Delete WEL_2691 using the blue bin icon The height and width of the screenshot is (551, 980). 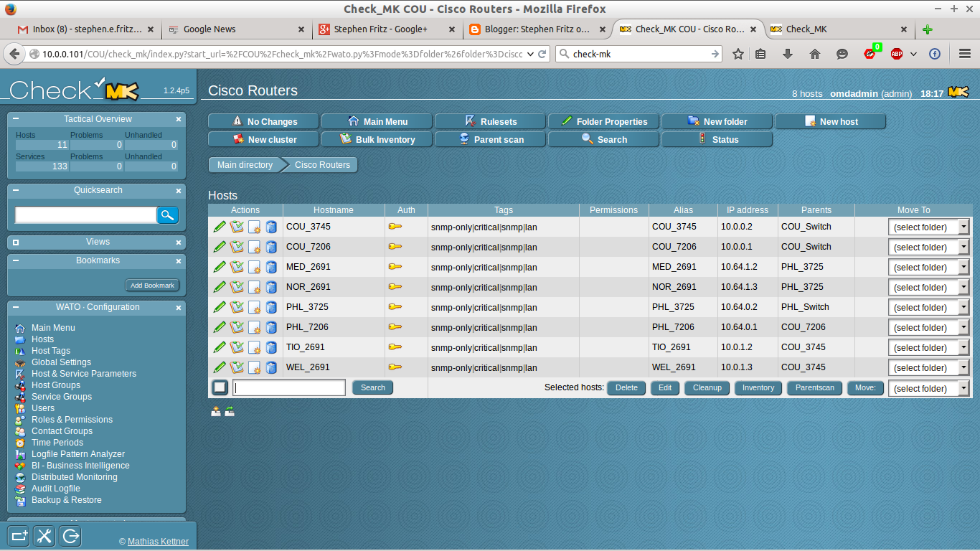(x=271, y=367)
